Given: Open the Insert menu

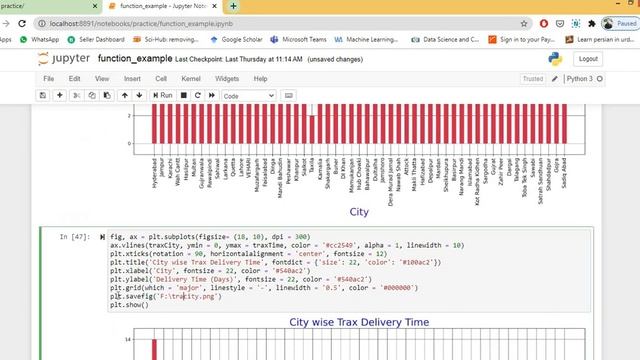Looking at the screenshot, I should (132, 79).
